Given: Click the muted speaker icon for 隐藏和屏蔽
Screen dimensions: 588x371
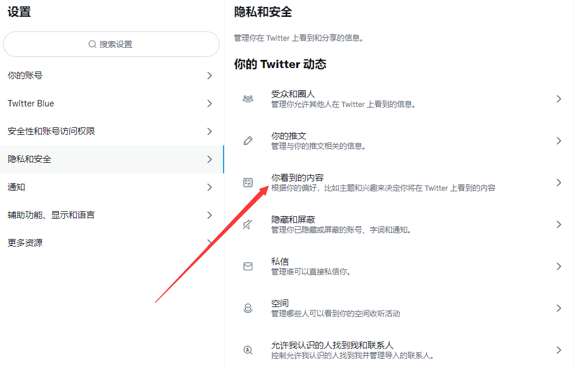Looking at the screenshot, I should (248, 224).
